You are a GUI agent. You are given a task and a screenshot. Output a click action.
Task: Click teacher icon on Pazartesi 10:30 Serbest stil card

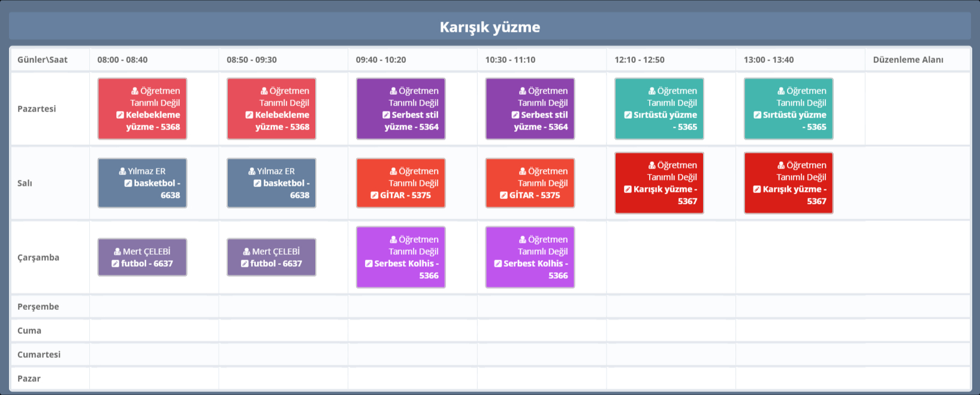click(x=523, y=91)
